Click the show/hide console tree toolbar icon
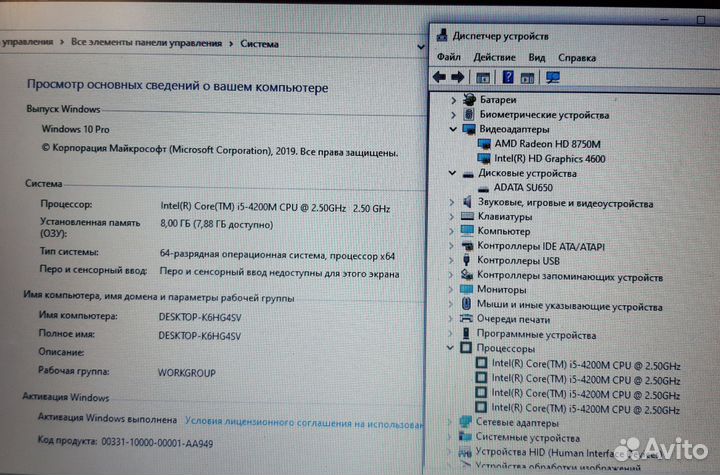This screenshot has height=475, width=720. [483, 78]
